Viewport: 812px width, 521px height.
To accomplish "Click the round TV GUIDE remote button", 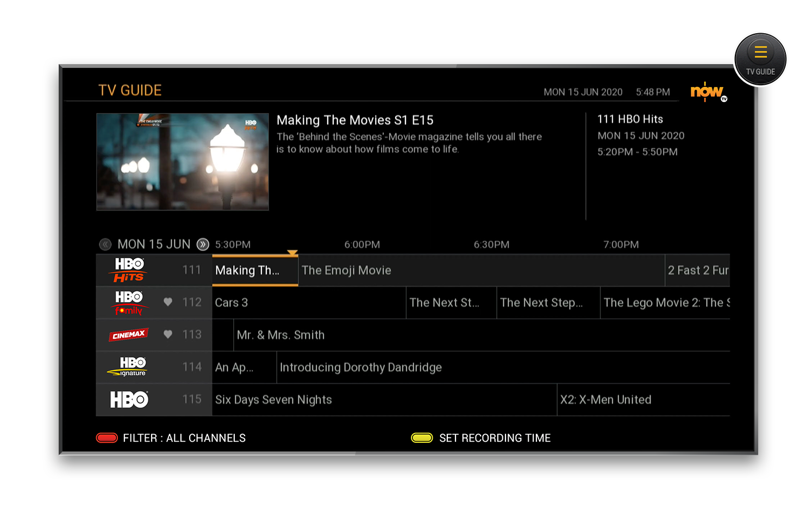I will coord(760,60).
